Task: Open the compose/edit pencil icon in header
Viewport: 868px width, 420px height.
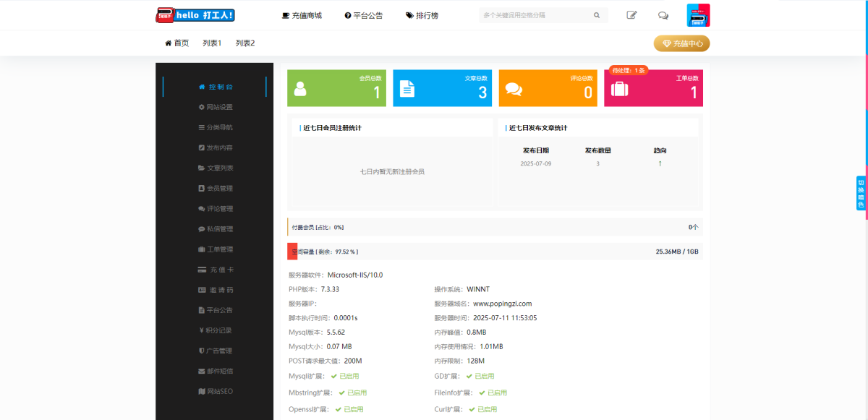Action: click(631, 15)
